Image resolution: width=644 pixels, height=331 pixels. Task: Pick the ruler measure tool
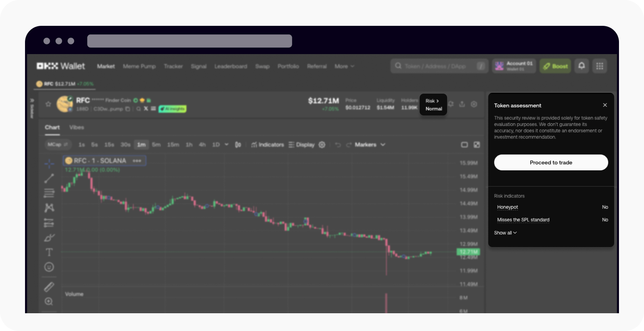coord(49,287)
